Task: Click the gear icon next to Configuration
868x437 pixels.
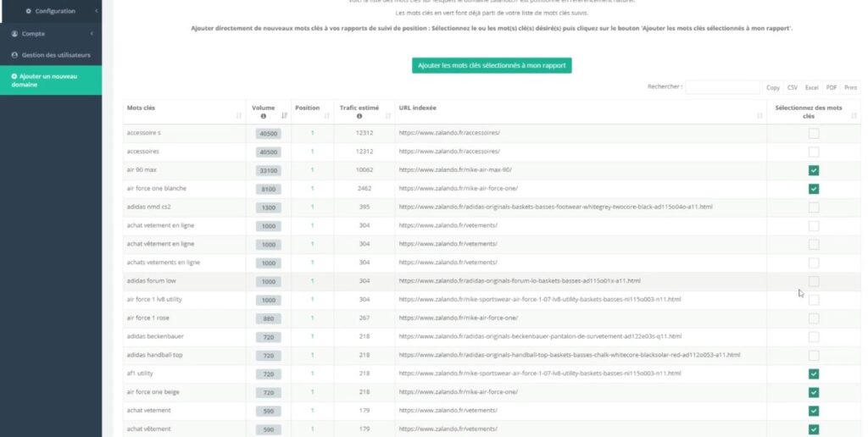Action: click(x=29, y=11)
